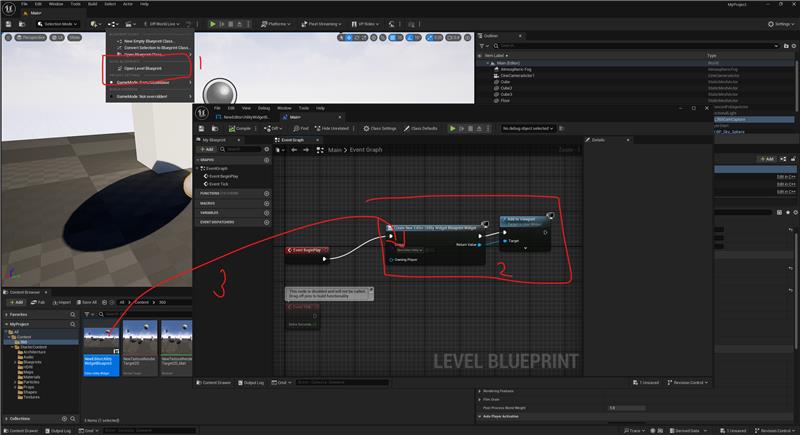Open Settings in top-right of main editor
Viewport: 800px width, 435px height.
click(781, 24)
